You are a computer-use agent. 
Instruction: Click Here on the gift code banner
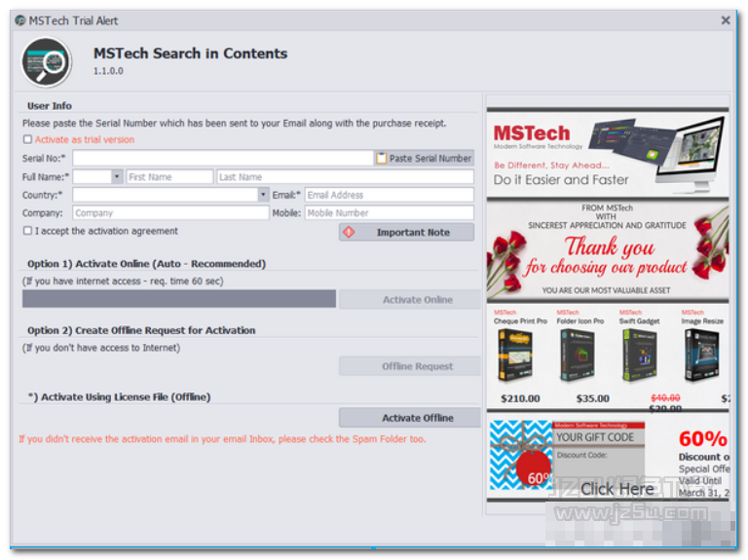(617, 489)
